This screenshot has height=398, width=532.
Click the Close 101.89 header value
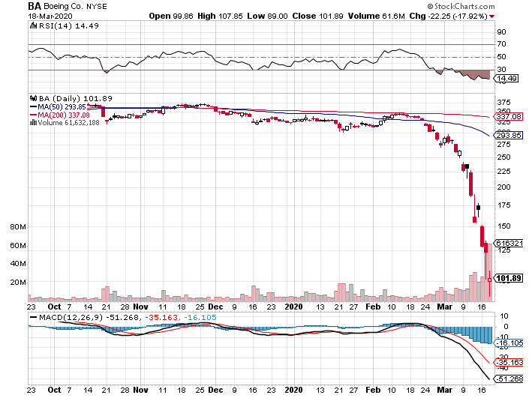pos(317,16)
